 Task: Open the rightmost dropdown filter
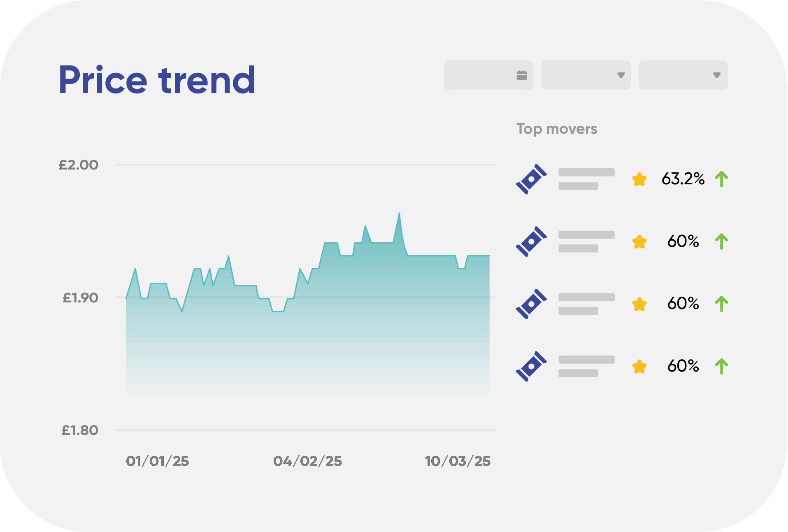683,75
